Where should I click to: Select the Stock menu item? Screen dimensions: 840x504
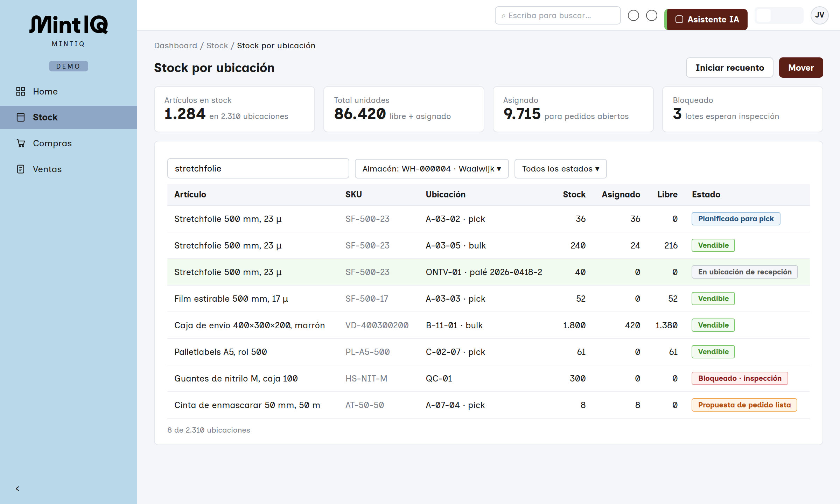click(x=69, y=117)
